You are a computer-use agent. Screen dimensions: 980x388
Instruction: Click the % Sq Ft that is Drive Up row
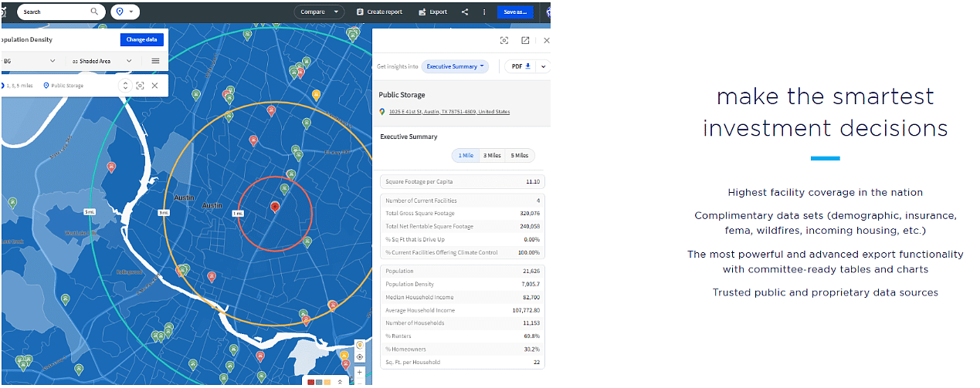463,240
